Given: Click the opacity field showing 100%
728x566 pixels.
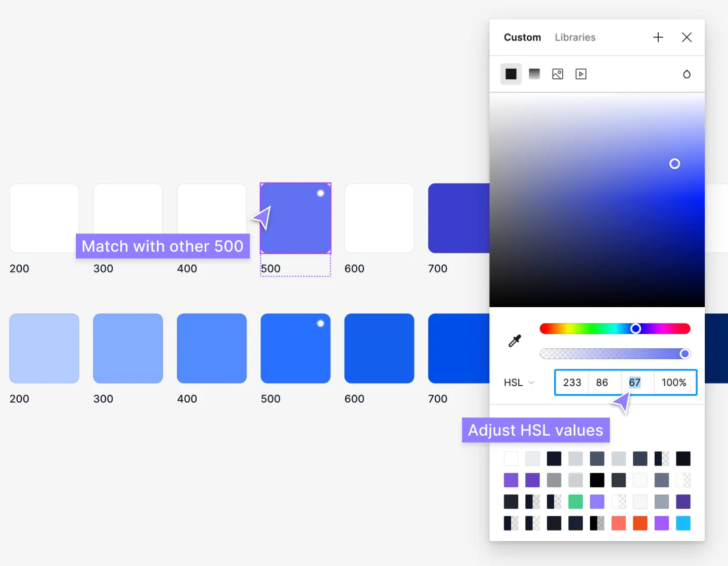Looking at the screenshot, I should tap(674, 383).
